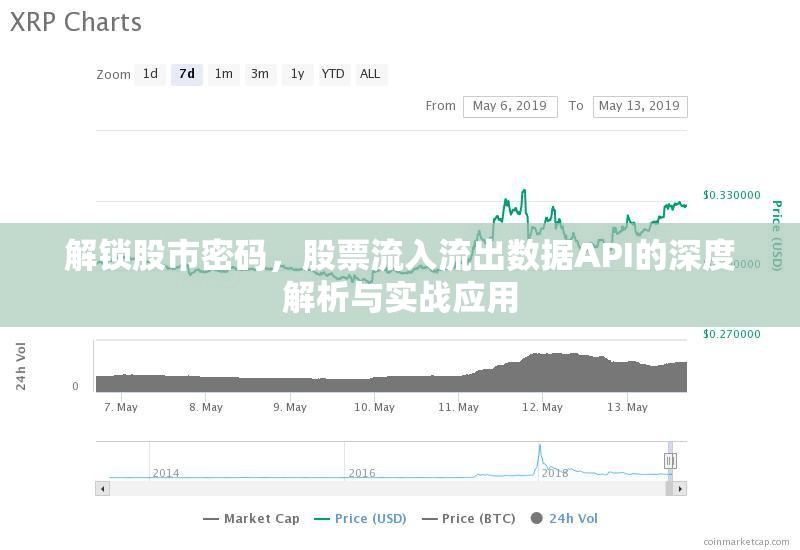Select the ALL zoom range
The height and width of the screenshot is (550, 800).
[x=370, y=74]
